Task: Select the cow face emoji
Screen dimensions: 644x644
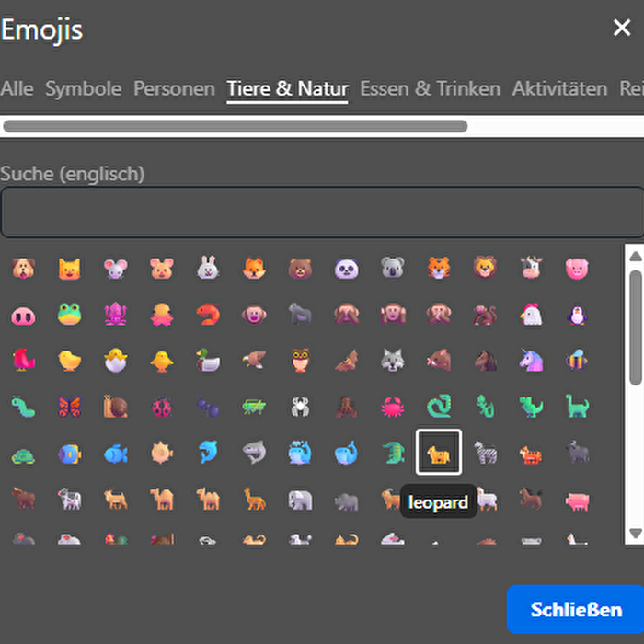Action: 531,269
